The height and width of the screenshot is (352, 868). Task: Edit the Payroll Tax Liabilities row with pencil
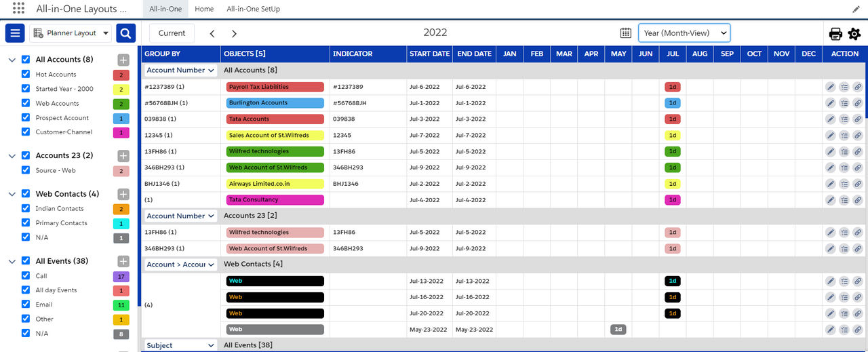[831, 87]
